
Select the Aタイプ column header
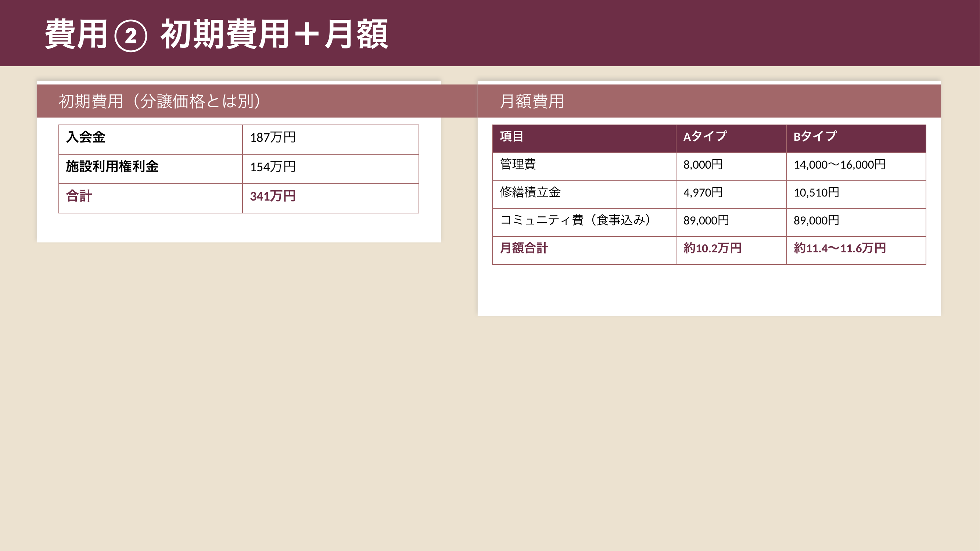pyautogui.click(x=705, y=137)
